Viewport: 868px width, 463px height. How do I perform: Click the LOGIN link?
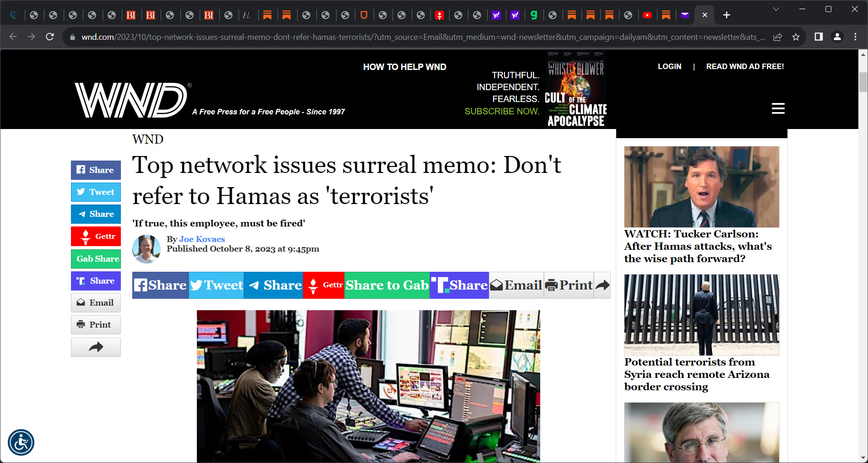(669, 66)
